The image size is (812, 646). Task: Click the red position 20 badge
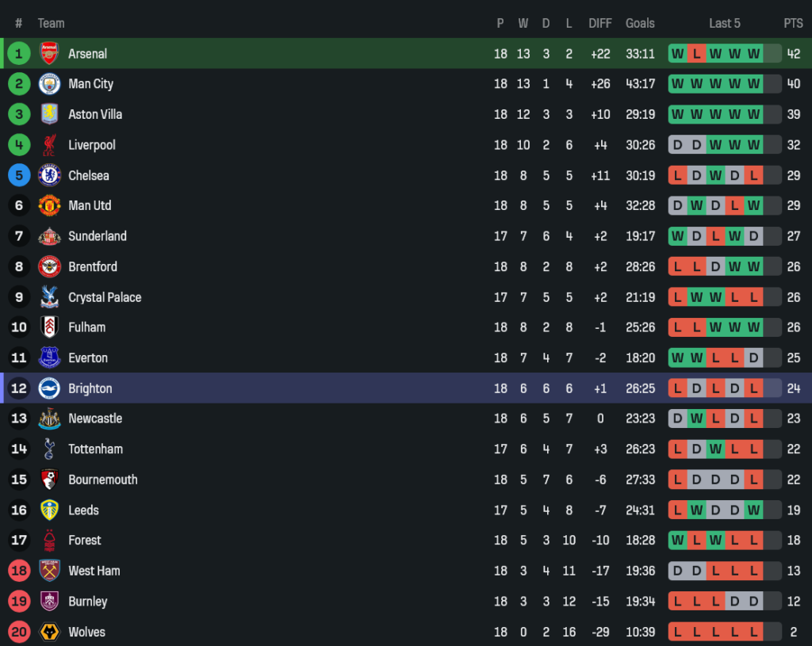[x=19, y=632]
